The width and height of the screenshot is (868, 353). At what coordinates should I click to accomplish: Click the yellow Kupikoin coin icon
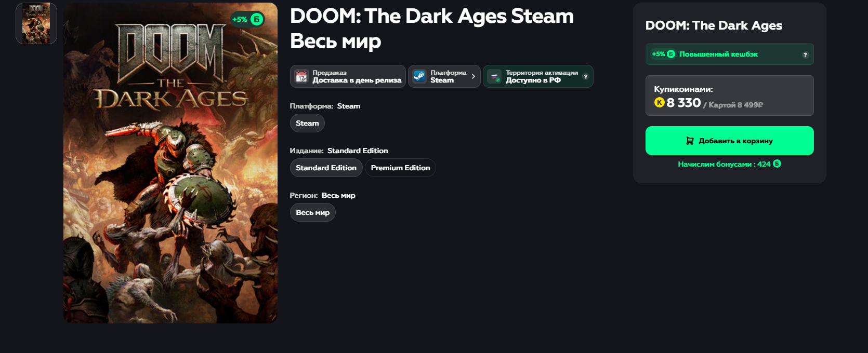[x=660, y=102]
